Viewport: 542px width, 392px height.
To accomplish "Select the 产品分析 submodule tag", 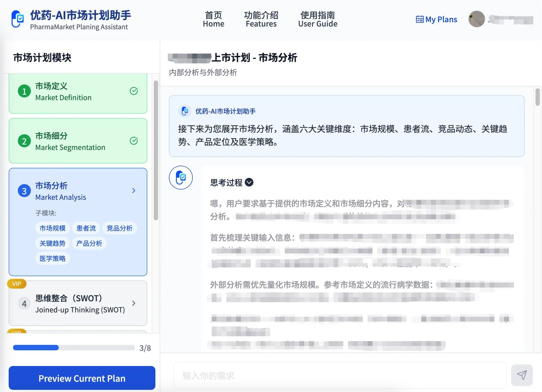I will pos(89,243).
